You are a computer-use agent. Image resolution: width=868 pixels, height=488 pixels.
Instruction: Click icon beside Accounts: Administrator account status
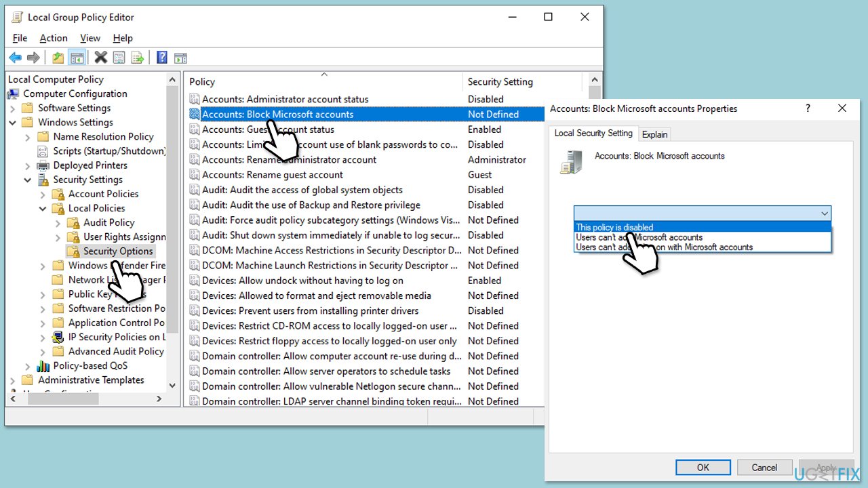(x=195, y=99)
